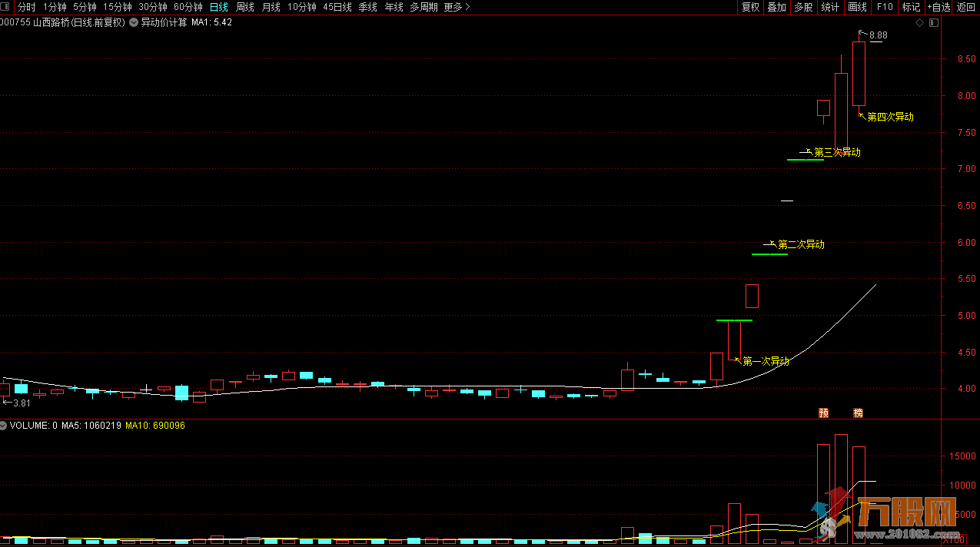The height and width of the screenshot is (547, 980).
Task: Open the 多股 multi-stock view
Action: [x=803, y=7]
